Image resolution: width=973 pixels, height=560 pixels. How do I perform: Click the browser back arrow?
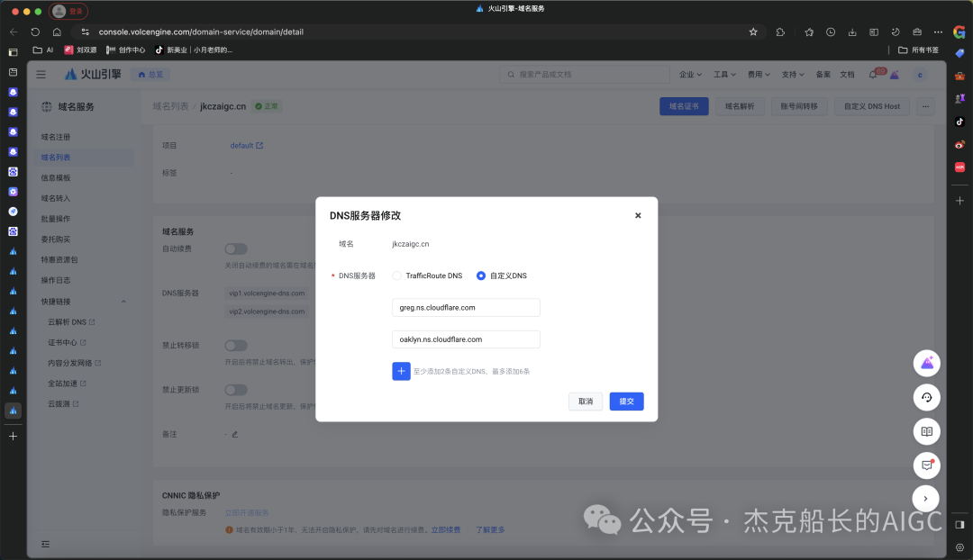pyautogui.click(x=14, y=32)
